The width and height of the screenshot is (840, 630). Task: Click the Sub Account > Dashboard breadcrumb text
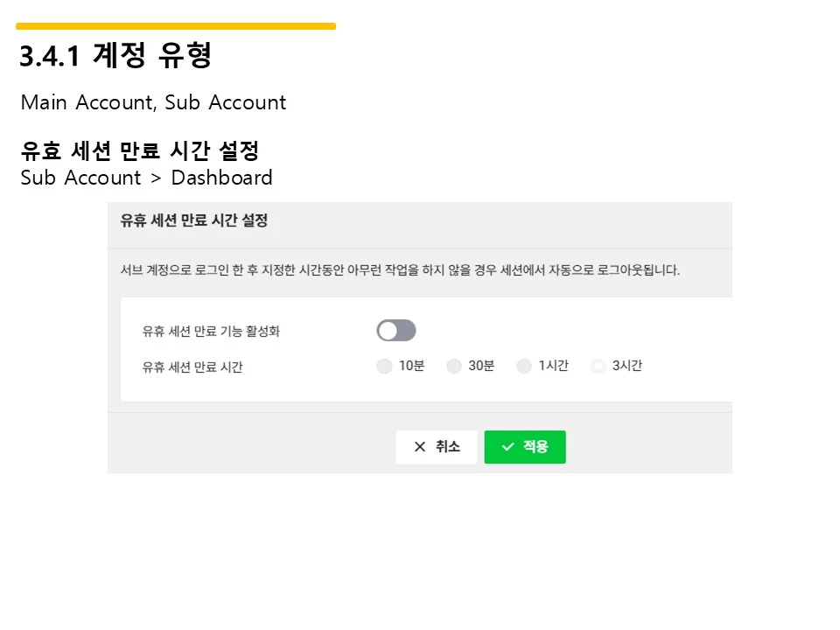click(146, 178)
